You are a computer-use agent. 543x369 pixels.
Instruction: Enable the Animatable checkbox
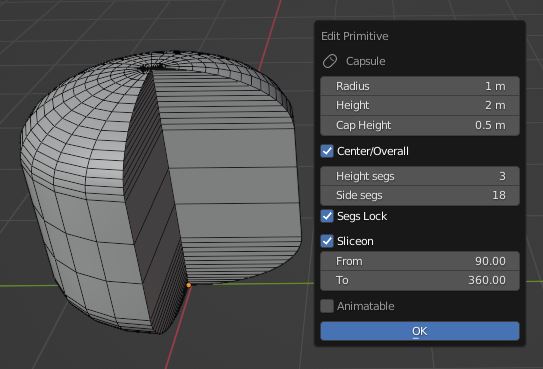[327, 306]
